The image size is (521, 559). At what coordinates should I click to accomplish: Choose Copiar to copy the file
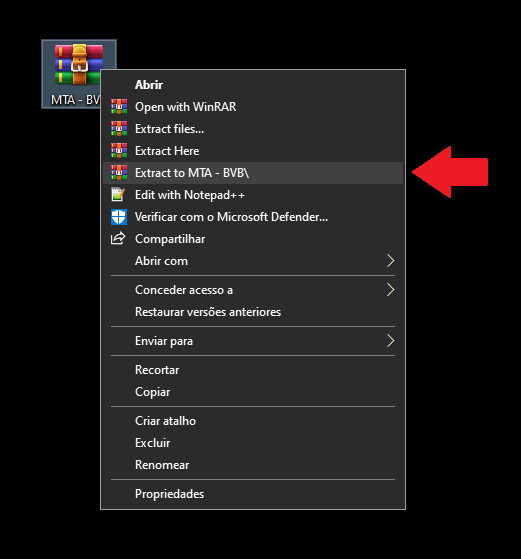(x=253, y=392)
